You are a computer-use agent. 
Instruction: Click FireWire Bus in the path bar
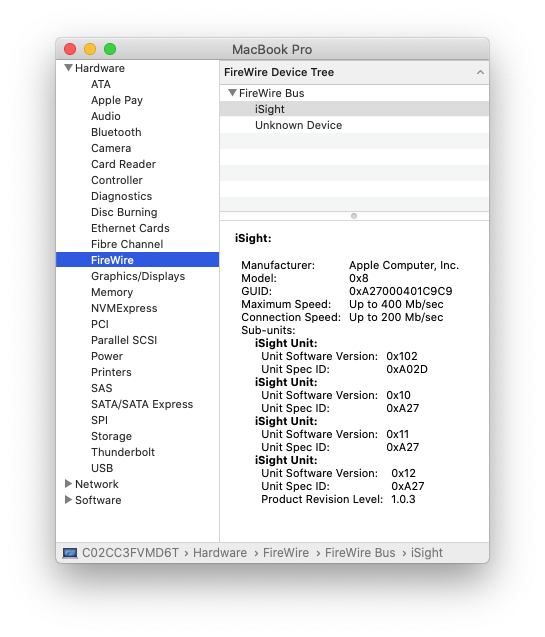360,553
